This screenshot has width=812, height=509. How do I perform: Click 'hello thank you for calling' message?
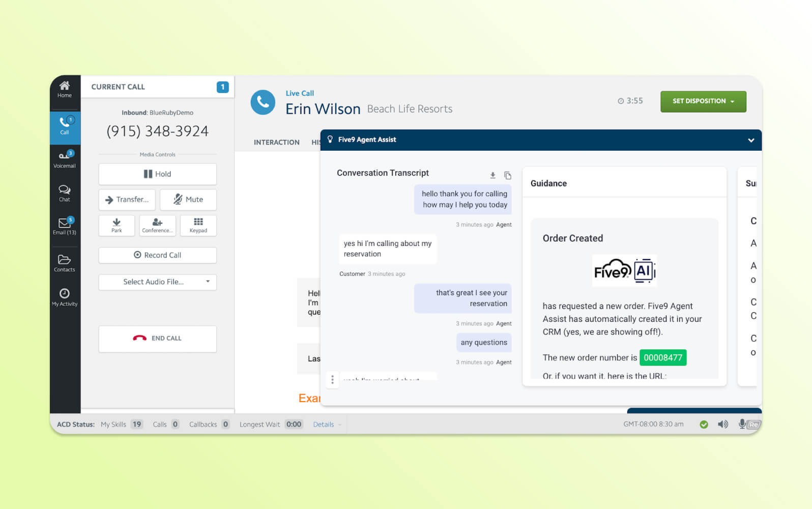(x=464, y=199)
